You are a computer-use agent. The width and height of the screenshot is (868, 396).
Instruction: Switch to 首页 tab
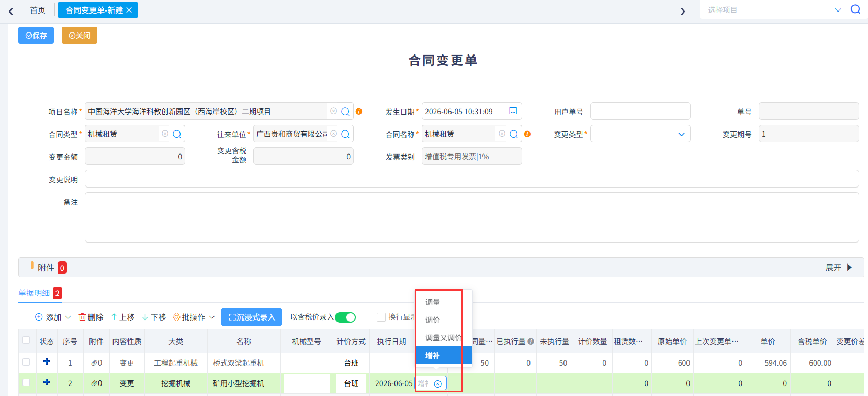tap(38, 10)
